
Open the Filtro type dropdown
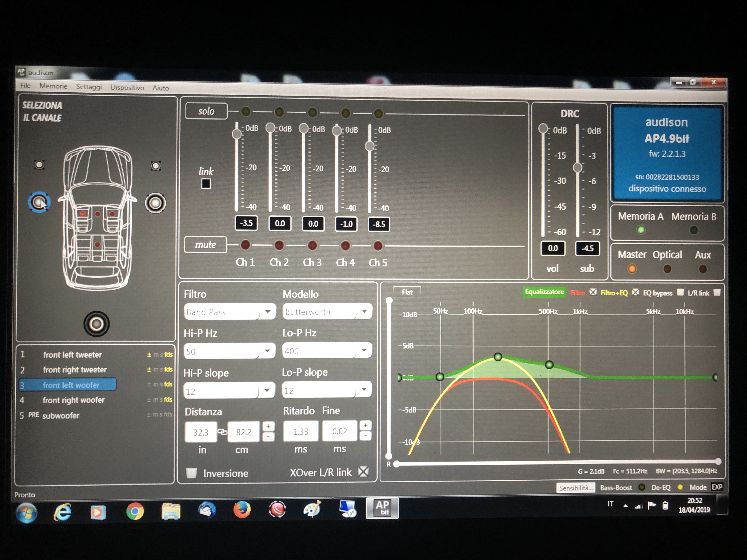point(230,311)
